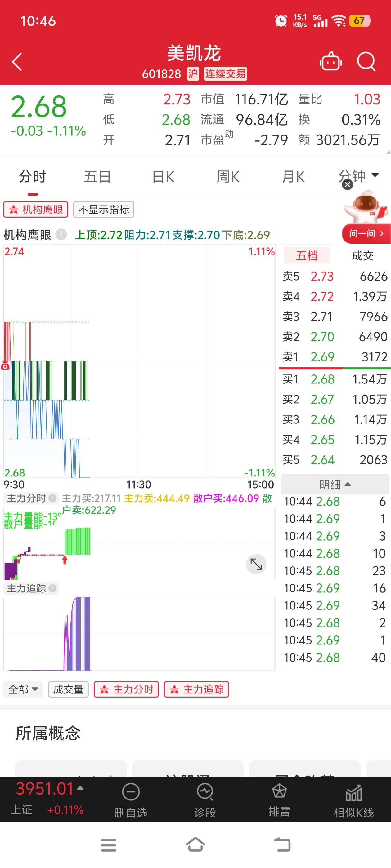The image size is (391, 868).
Task: Tap 买4 price 2.65 row
Action: [335, 440]
